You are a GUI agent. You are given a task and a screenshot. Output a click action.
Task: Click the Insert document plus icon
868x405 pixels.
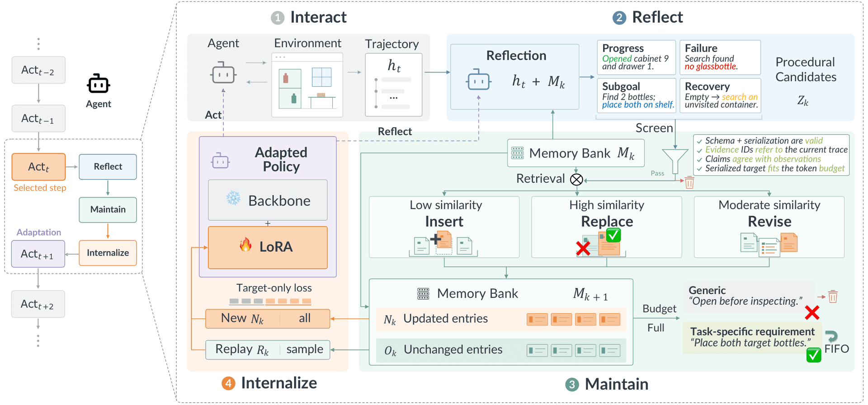tap(443, 243)
